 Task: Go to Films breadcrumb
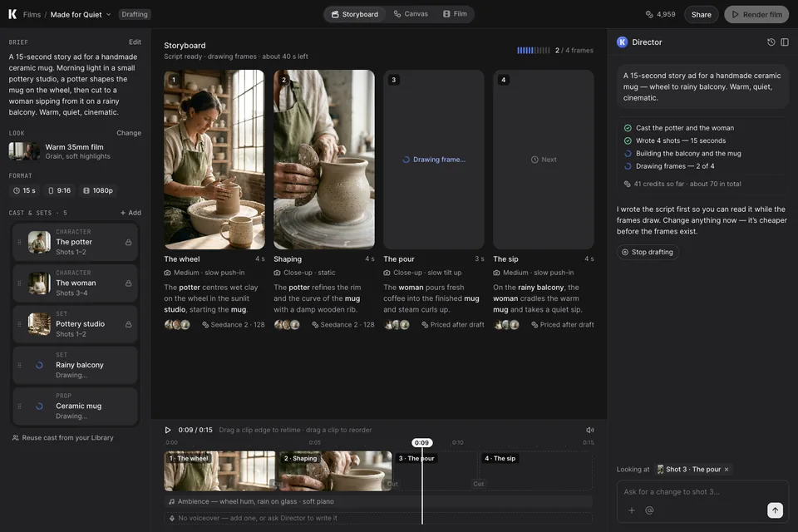point(32,14)
